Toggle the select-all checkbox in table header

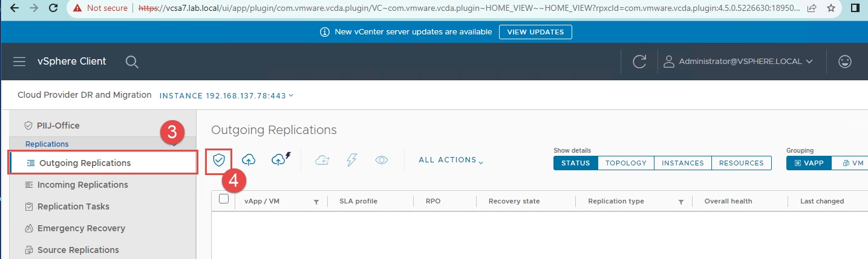(x=224, y=199)
